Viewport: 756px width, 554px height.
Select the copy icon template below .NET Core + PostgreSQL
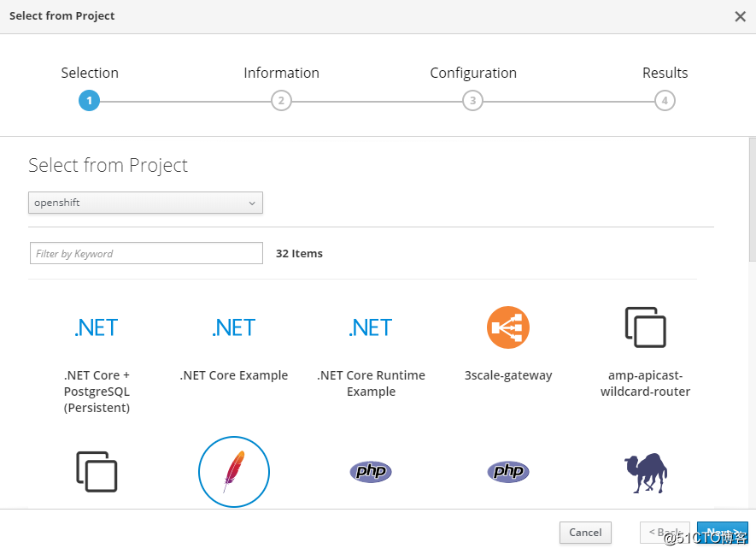coord(97,471)
